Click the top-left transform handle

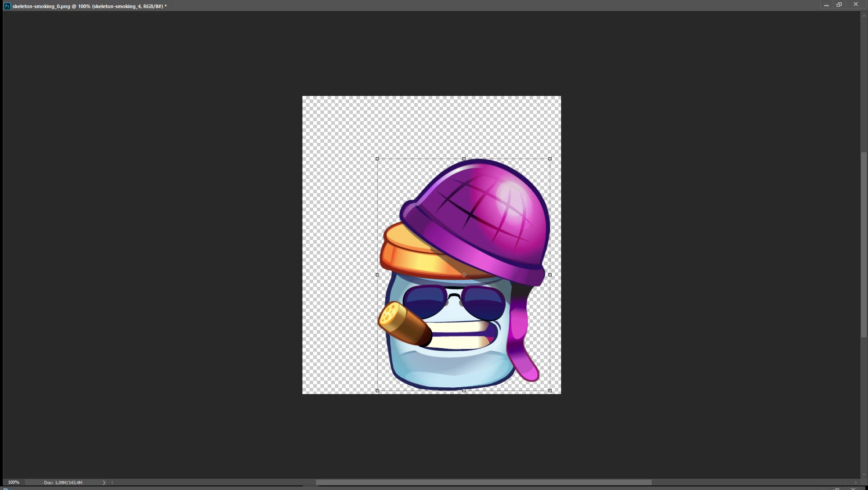pos(378,159)
